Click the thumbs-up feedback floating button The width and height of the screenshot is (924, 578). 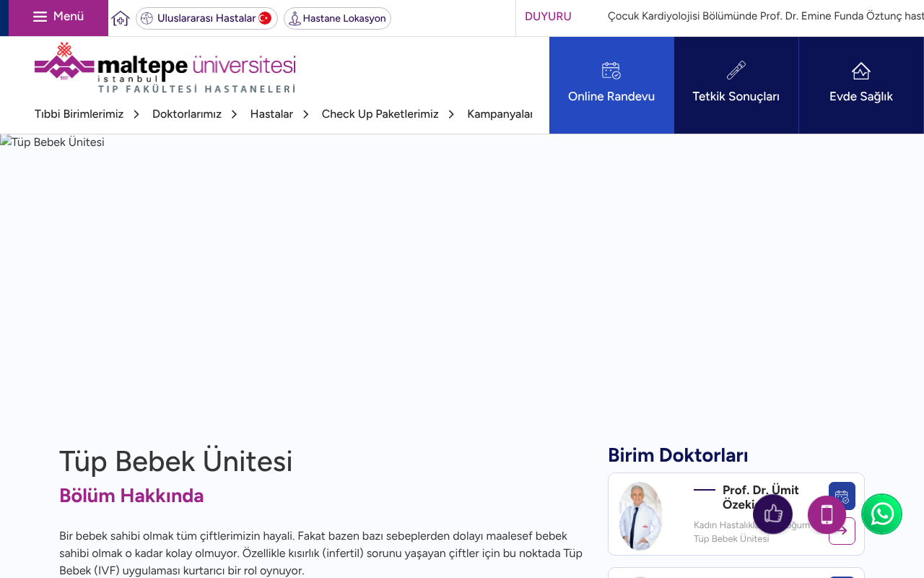click(x=772, y=514)
